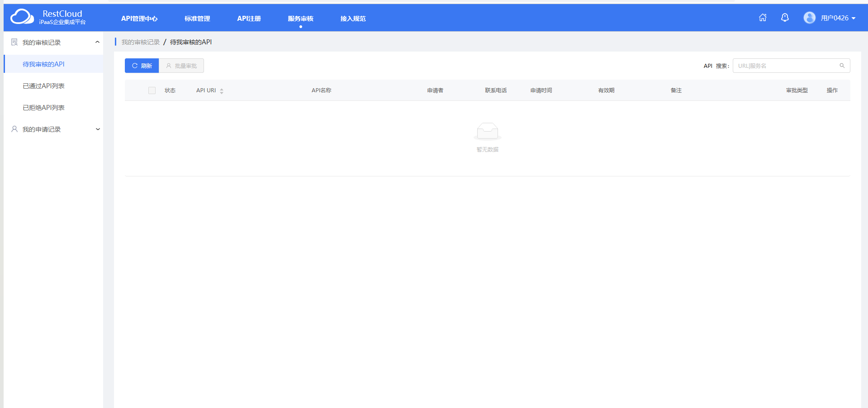
Task: Open the 接入规范 tab
Action: coord(353,19)
